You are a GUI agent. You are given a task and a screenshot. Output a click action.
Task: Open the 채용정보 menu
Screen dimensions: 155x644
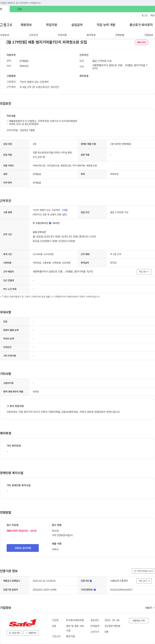(x=26, y=25)
